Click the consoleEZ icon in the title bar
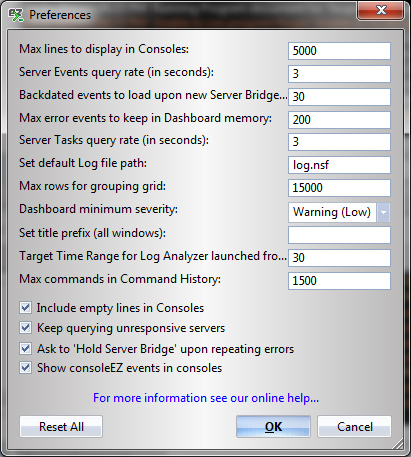This screenshot has width=411, height=457. click(x=15, y=15)
